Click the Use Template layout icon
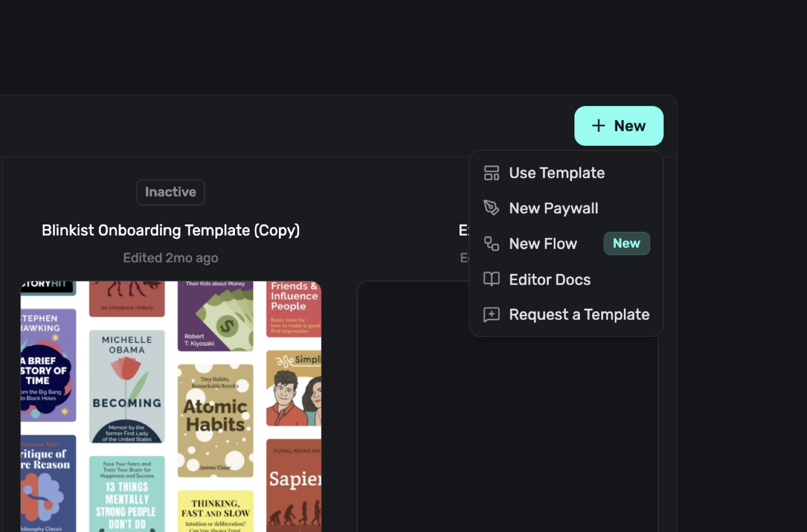Screen dimensions: 807x532 491,173
